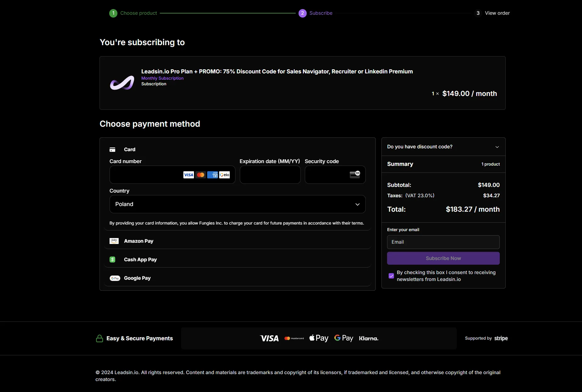The width and height of the screenshot is (582, 392).
Task: Focus the Security code input field
Action: click(x=335, y=175)
